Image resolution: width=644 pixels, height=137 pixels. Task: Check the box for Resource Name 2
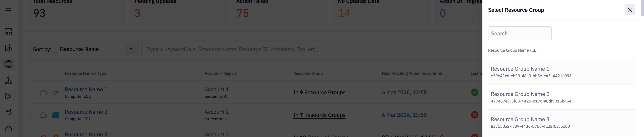click(x=31, y=115)
